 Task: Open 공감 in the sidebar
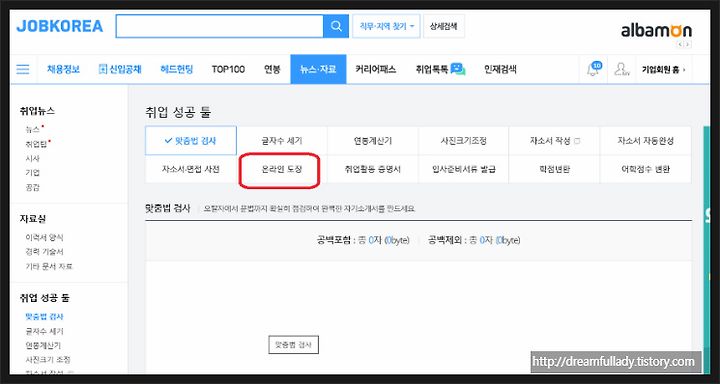coord(33,187)
